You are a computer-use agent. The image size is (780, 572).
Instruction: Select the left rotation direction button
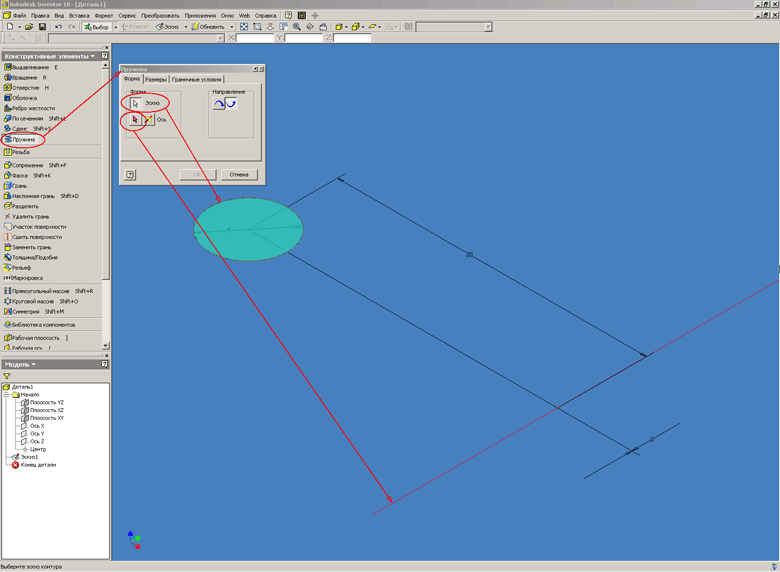(x=219, y=103)
